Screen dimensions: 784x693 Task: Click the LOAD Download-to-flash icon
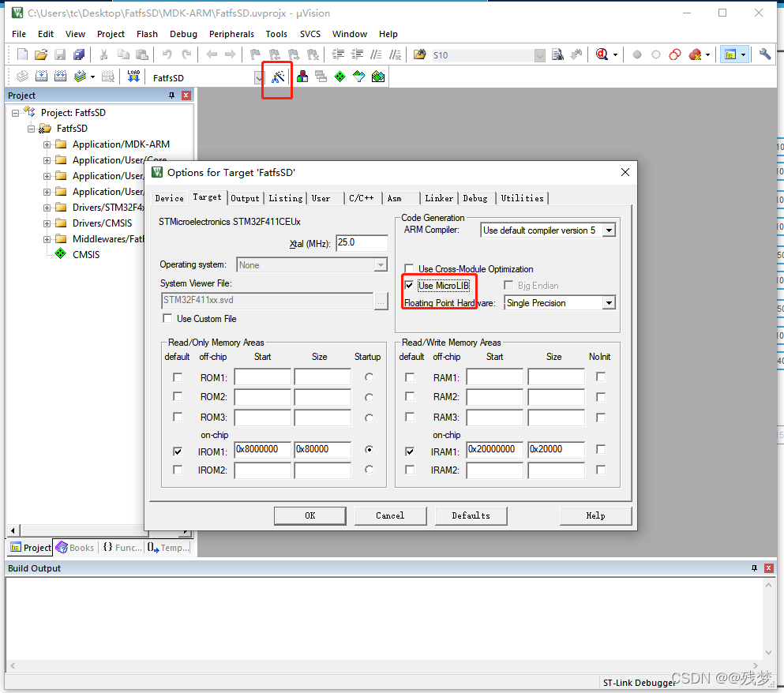(133, 75)
